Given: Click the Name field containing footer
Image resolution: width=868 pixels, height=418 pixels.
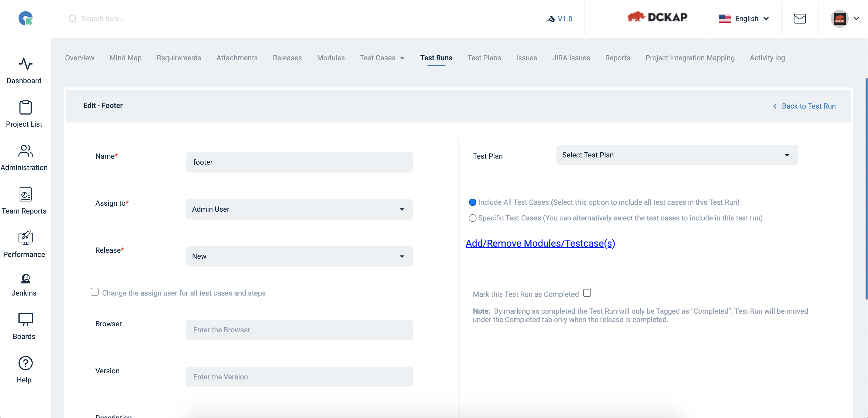Looking at the screenshot, I should click(299, 162).
